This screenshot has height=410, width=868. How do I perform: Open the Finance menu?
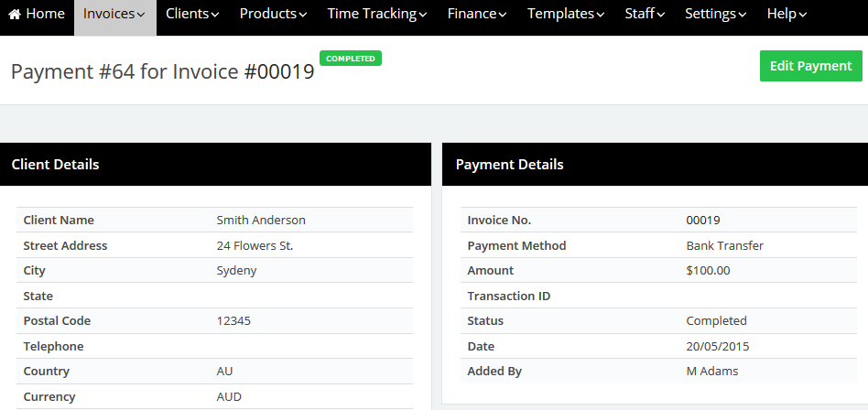(x=477, y=15)
